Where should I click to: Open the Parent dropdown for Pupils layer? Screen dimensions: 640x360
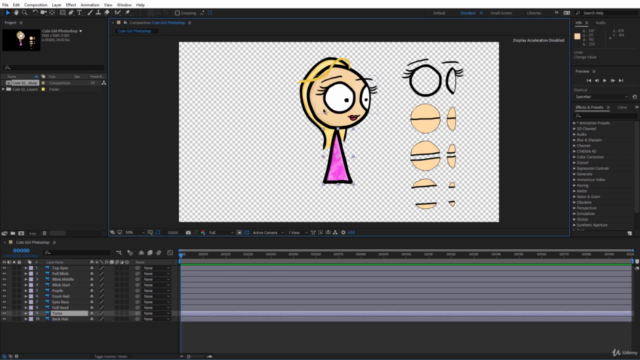coord(156,291)
